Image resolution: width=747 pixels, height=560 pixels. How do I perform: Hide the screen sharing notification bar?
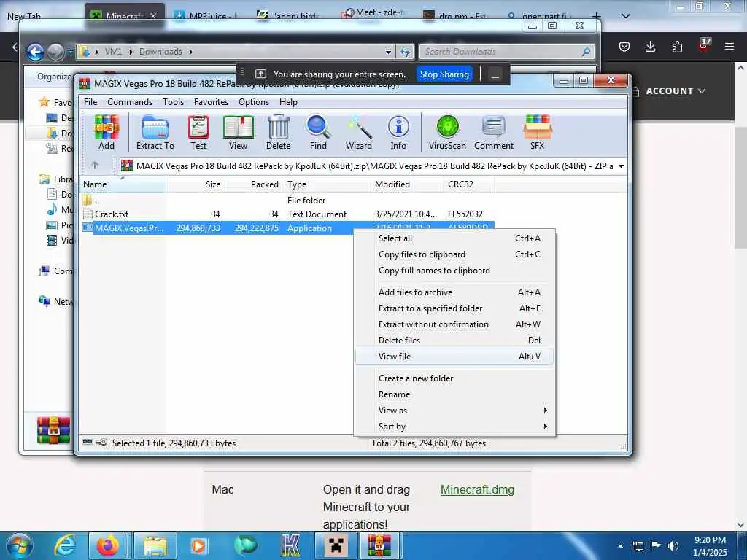pos(495,75)
